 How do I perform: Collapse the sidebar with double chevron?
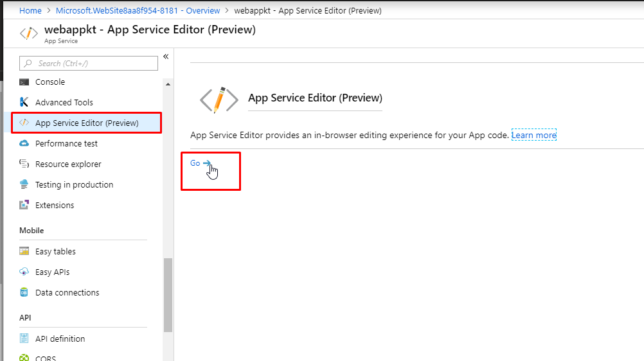[166, 57]
